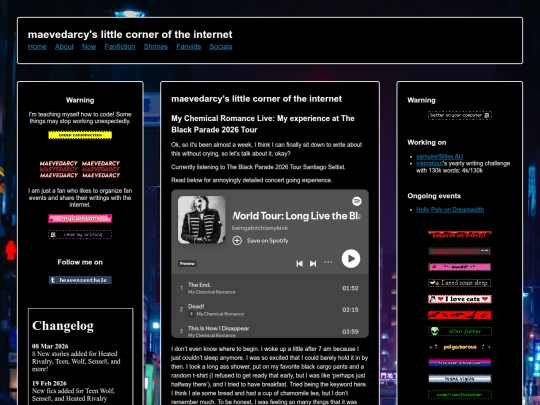Click the grey vampire badge
The image size is (540, 405).
coord(460,251)
